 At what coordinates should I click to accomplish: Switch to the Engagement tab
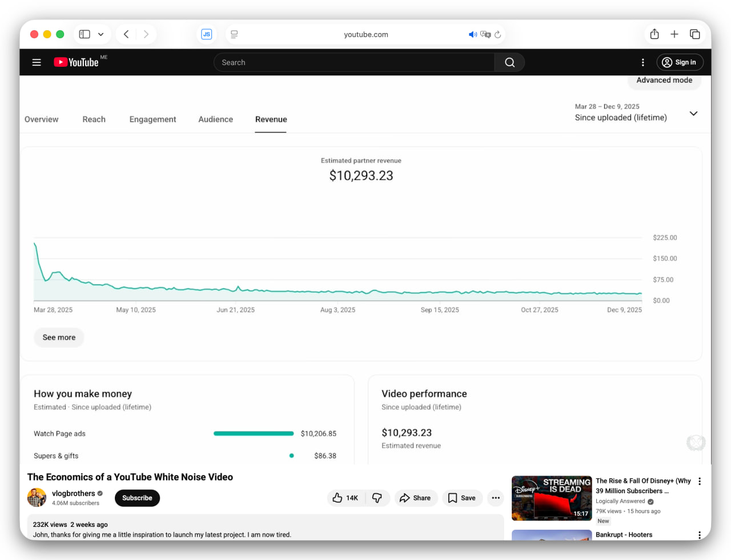(x=152, y=119)
